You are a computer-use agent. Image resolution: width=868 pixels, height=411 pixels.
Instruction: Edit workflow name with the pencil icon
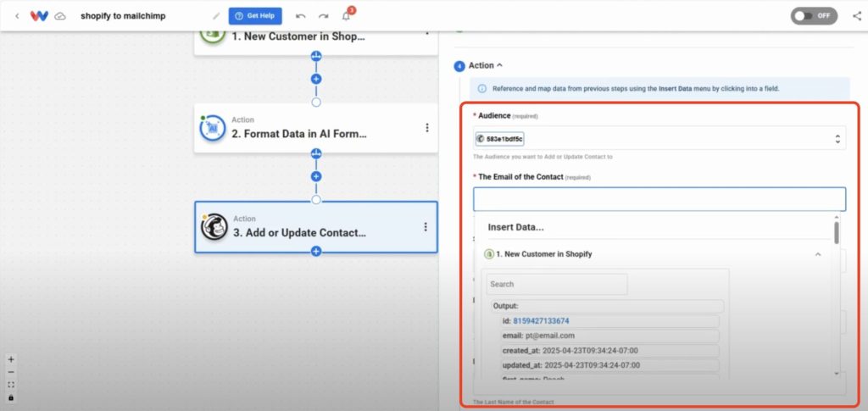(x=216, y=16)
